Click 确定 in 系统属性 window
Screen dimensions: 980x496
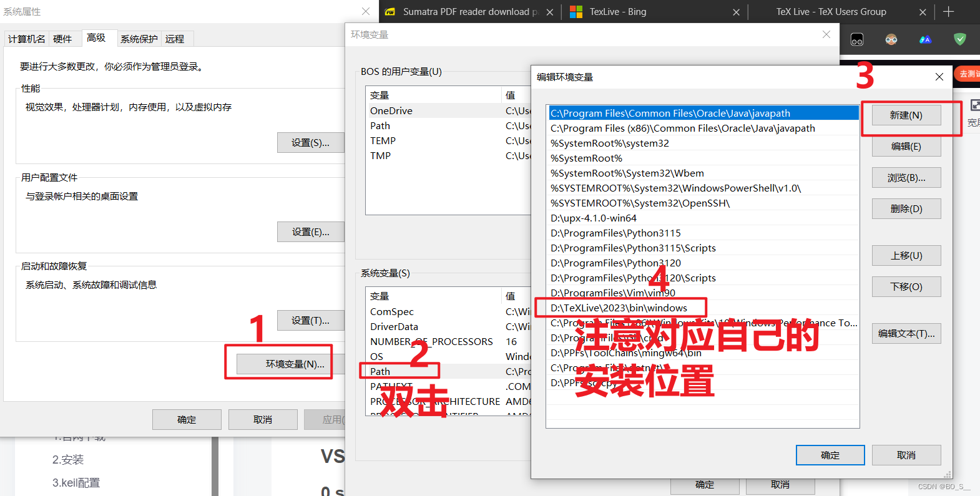(187, 420)
